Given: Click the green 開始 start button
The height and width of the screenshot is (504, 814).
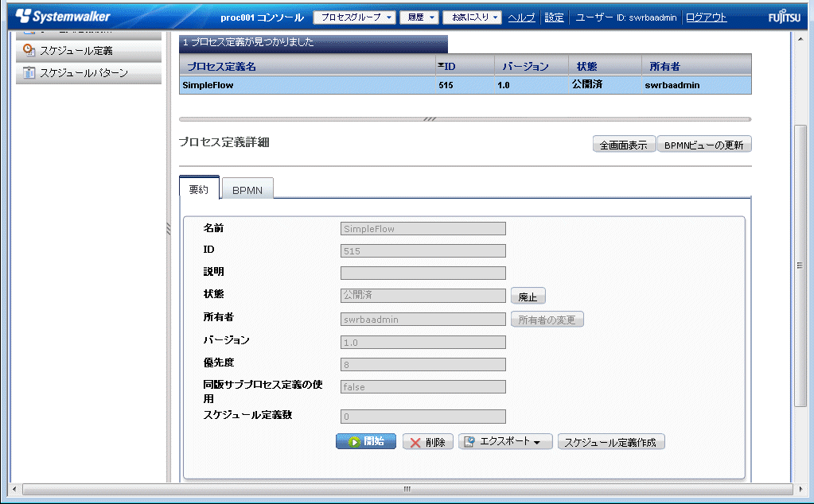Looking at the screenshot, I should 366,442.
